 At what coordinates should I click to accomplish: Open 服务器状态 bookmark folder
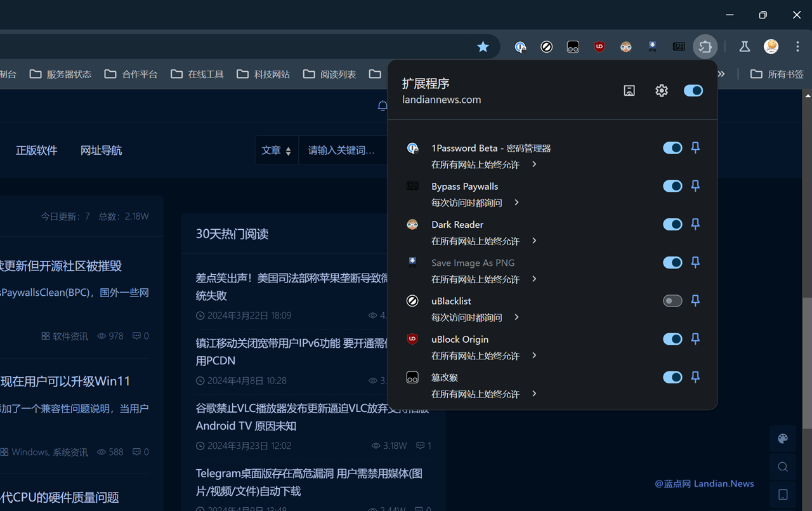[60, 74]
